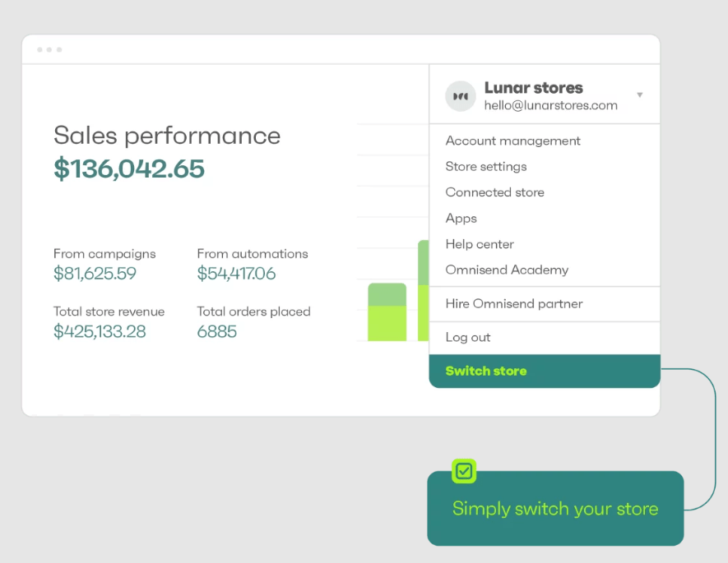Click the first bar in the sales chart
The image size is (728, 563).
[387, 312]
